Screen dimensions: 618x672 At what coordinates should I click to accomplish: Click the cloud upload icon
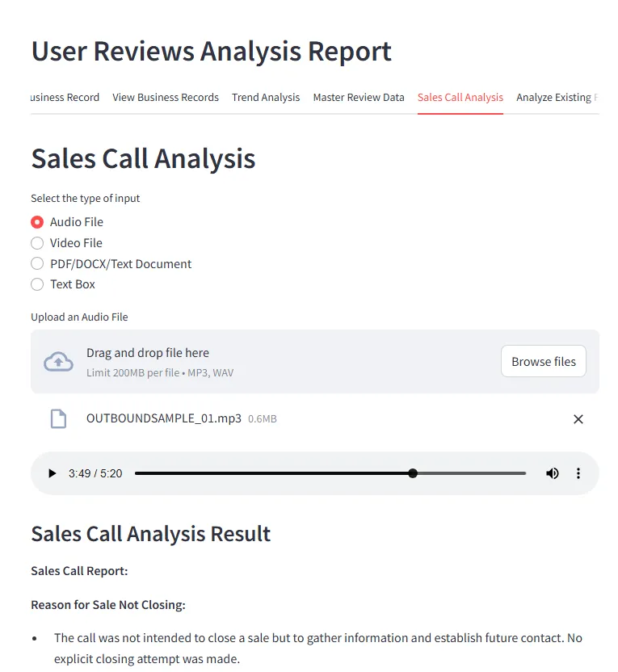tap(58, 362)
